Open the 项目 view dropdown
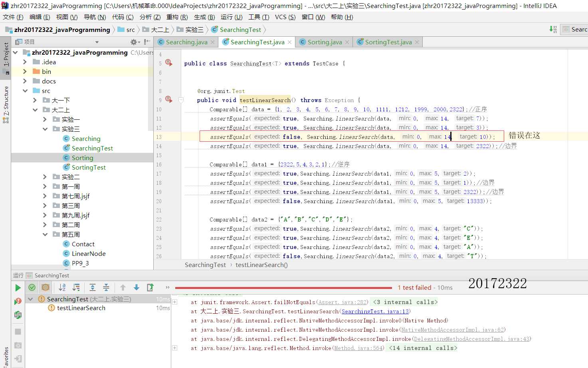588x368 pixels. tap(97, 42)
